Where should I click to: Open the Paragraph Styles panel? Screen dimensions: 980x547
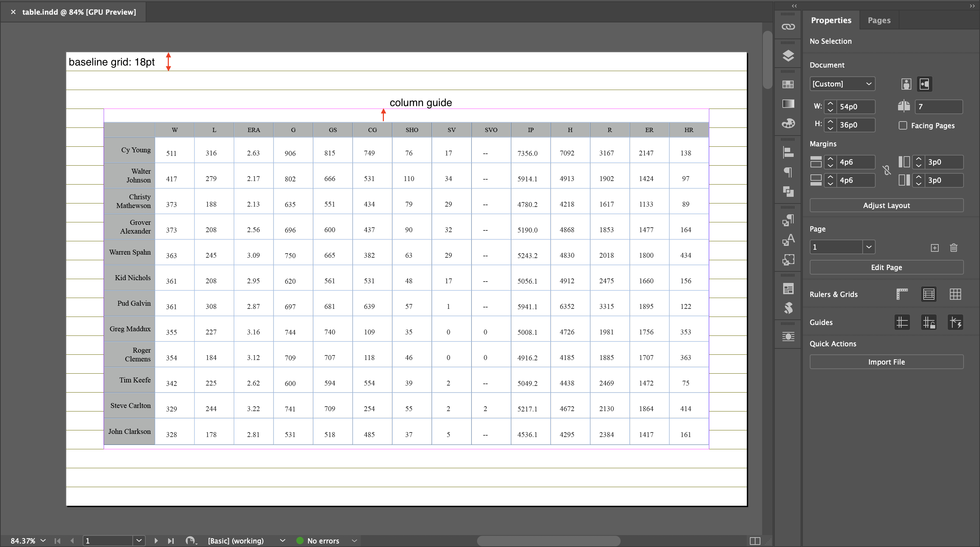coord(788,220)
